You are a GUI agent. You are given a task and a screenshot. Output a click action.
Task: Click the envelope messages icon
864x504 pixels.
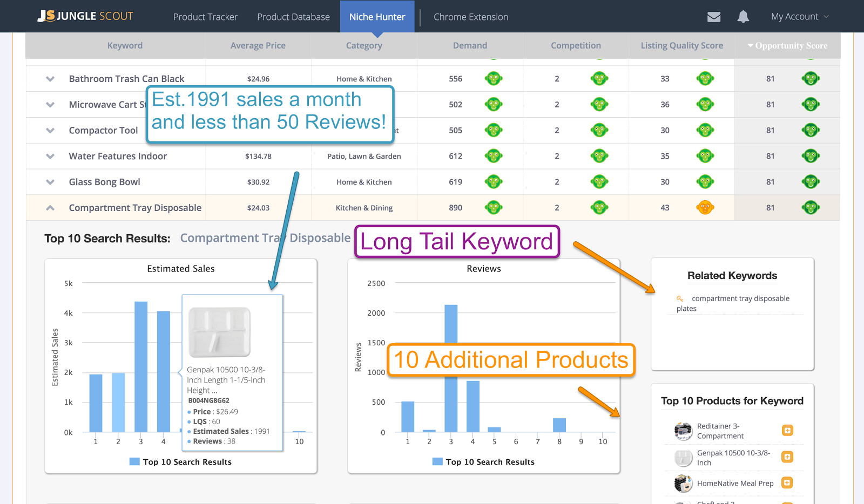(713, 17)
